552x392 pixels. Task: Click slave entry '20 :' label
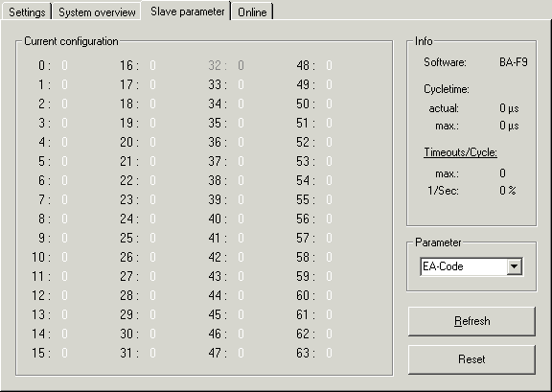coord(129,142)
